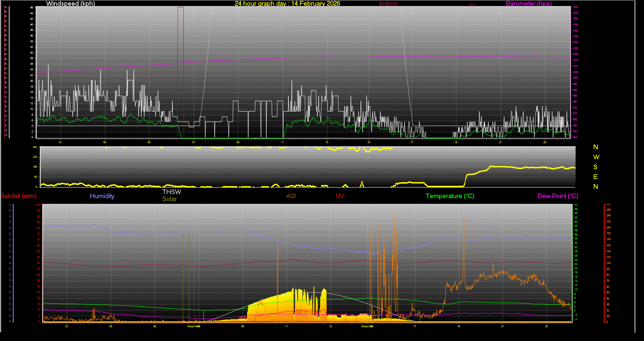Click the AQI legend label
This screenshot has width=644, height=341.
pyautogui.click(x=291, y=196)
